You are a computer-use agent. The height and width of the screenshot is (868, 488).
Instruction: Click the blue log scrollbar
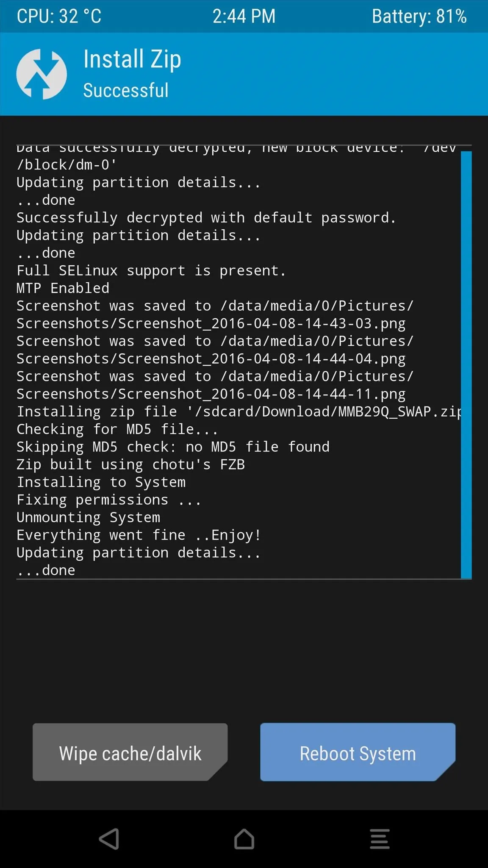466,364
